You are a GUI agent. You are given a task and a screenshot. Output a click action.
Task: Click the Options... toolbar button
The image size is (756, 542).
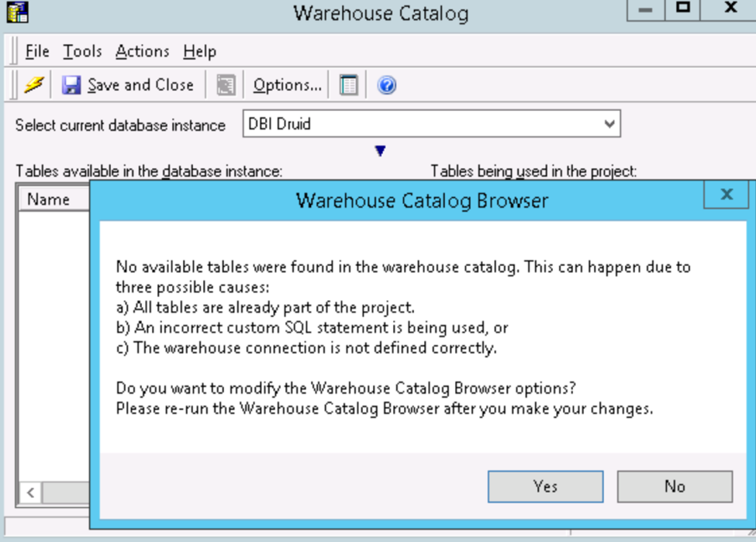pyautogui.click(x=287, y=85)
